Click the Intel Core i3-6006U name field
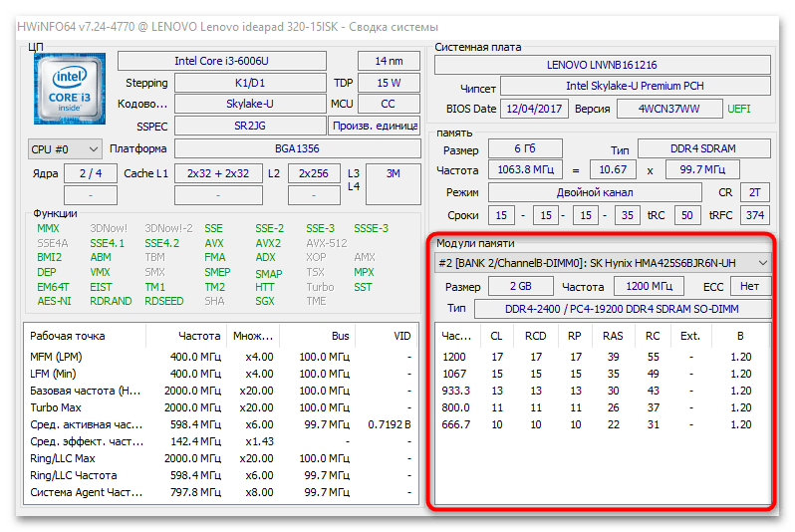The width and height of the screenshot is (795, 532). coord(221,61)
